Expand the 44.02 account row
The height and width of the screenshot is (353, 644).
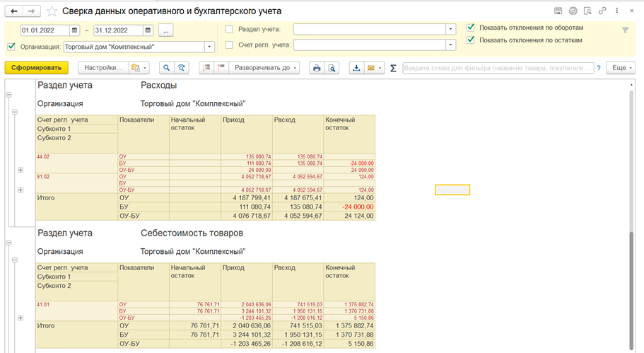(x=21, y=170)
